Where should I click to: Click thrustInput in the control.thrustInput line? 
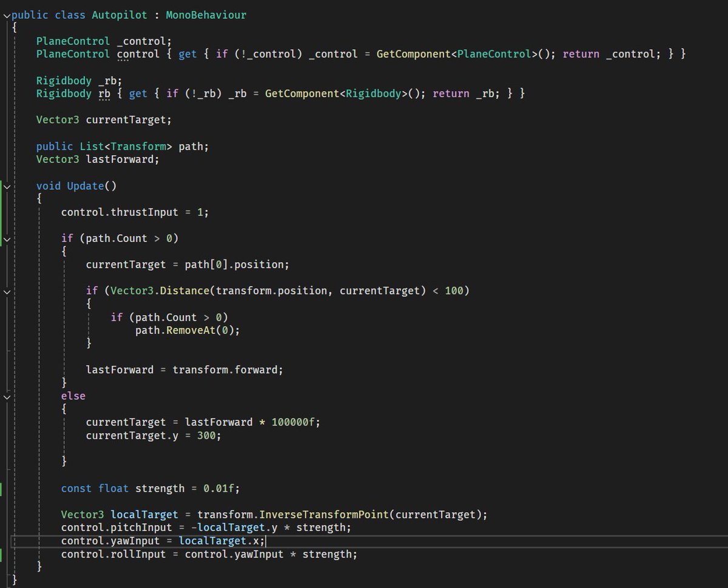pos(144,212)
